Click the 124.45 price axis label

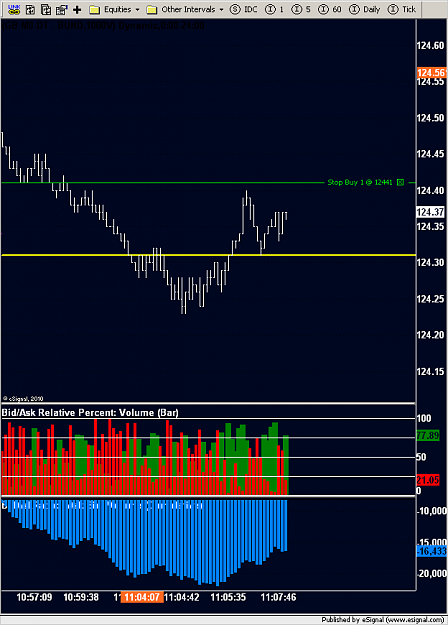coord(430,154)
